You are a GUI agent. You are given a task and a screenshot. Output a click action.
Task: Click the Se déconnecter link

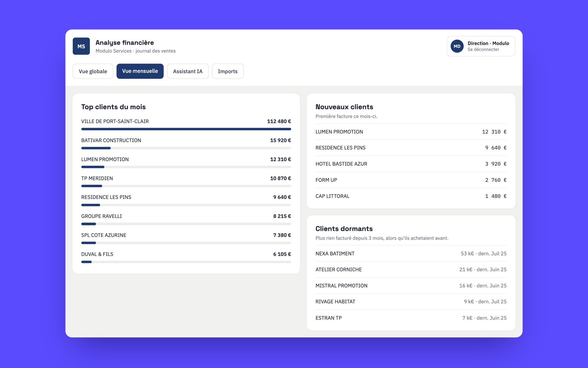tap(483, 49)
